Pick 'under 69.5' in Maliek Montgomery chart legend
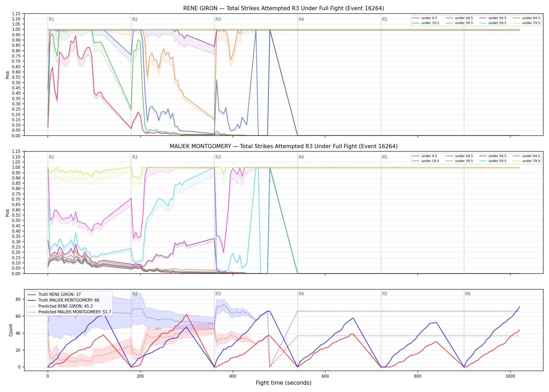The image size is (549, 392). tap(527, 156)
